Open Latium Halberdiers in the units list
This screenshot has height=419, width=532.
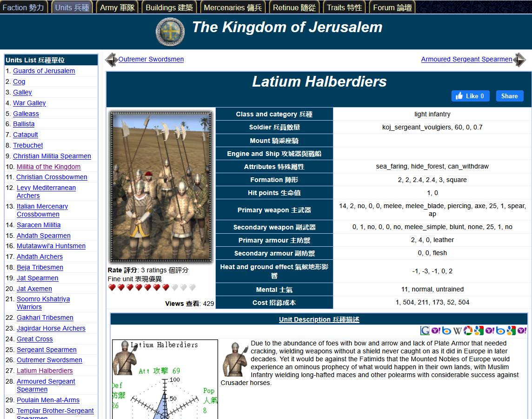45,371
